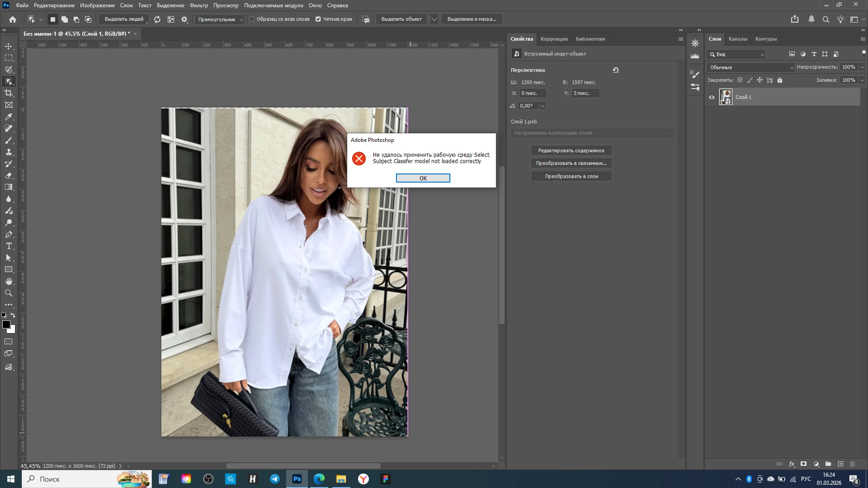Select the Move tool
868x488 pixels.
point(9,47)
